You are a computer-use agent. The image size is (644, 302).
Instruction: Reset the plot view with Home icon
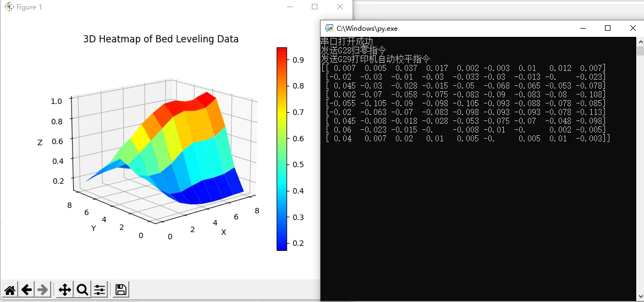[10, 290]
